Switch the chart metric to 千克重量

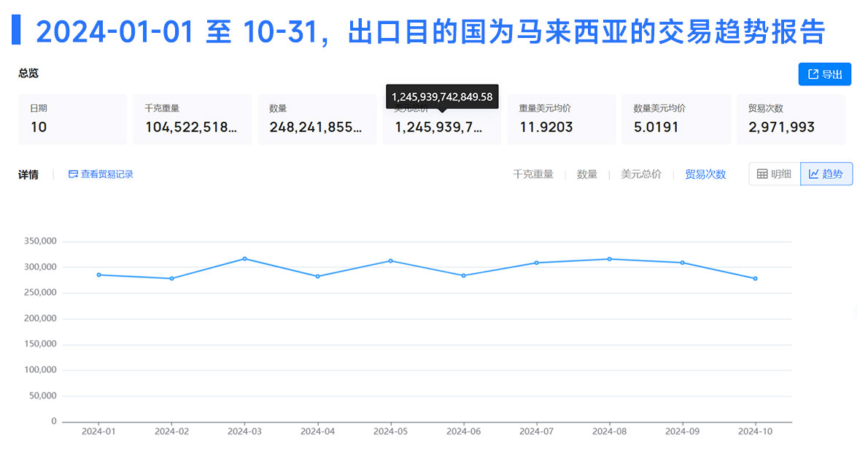[533, 174]
